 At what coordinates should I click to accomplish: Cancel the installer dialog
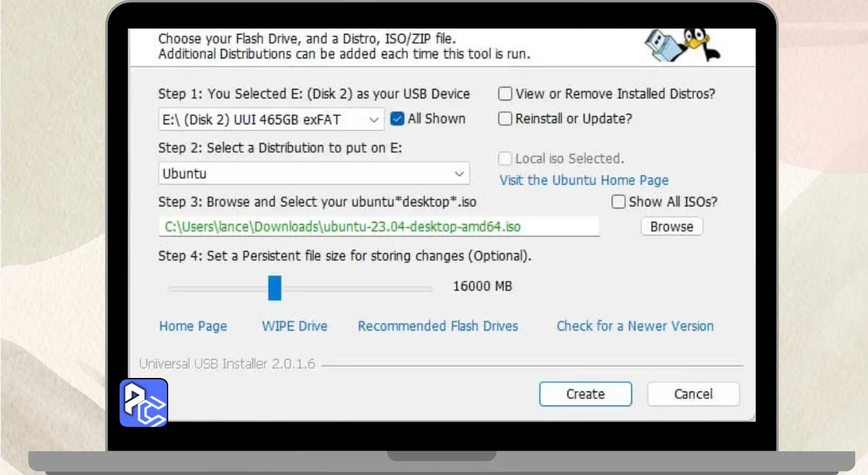(693, 394)
